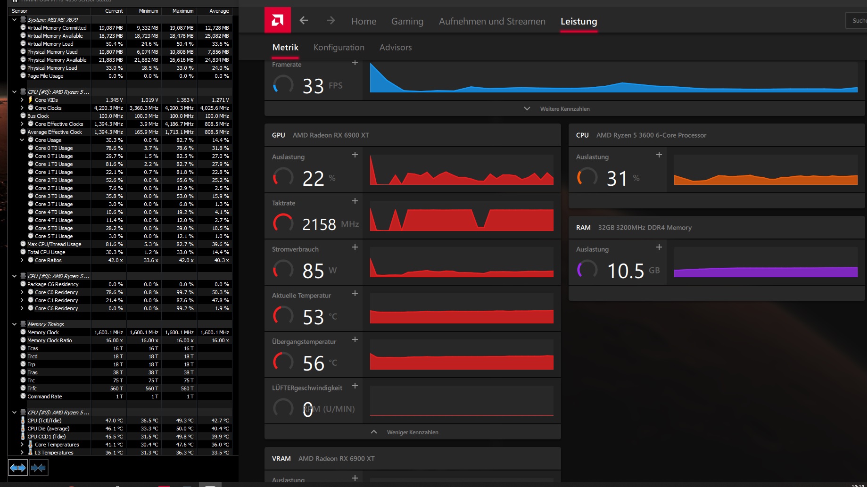868x487 pixels.
Task: Collapse the System: MSI MS-7B79 sensor group
Action: click(14, 20)
